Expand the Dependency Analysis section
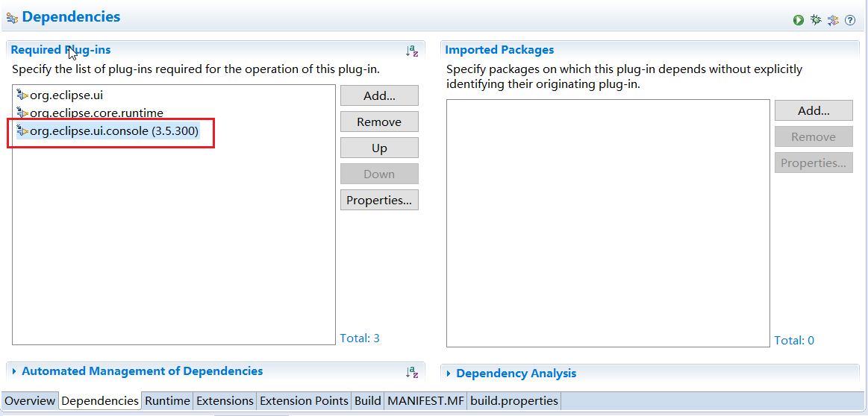868x416 pixels. [x=449, y=374]
